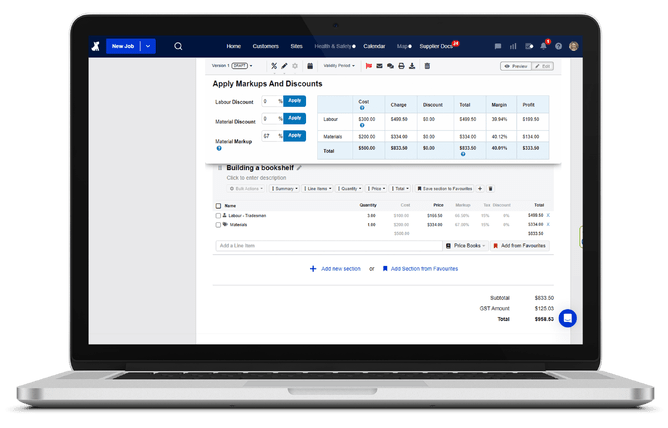The image size is (668, 428).
Task: Go to the Customers menu
Action: [x=266, y=46]
